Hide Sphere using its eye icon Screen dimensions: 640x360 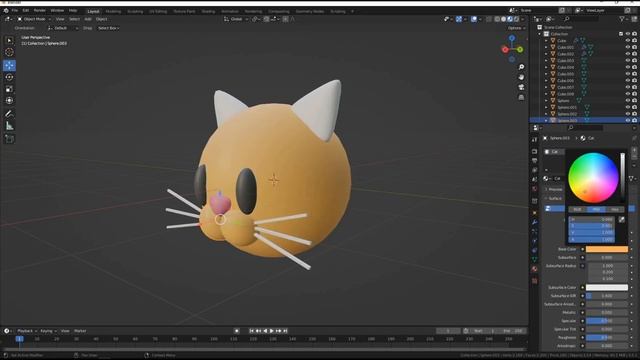[x=628, y=100]
